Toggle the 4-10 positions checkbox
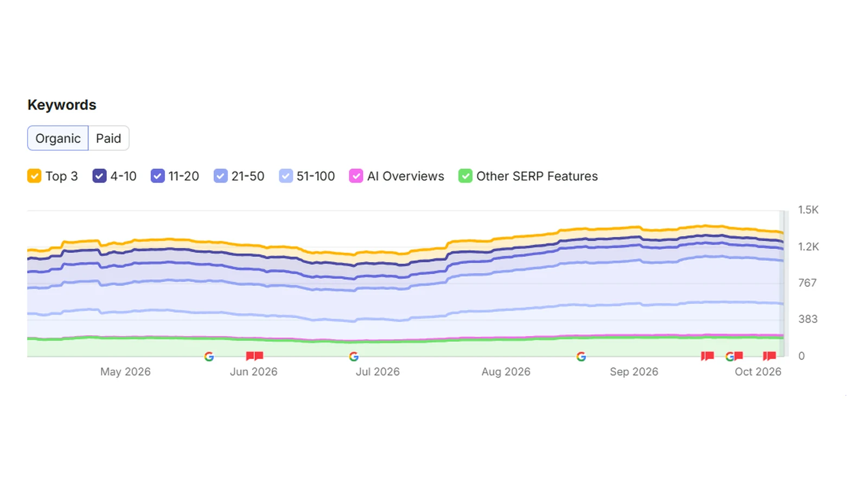The height and width of the screenshot is (488, 868). click(x=99, y=176)
